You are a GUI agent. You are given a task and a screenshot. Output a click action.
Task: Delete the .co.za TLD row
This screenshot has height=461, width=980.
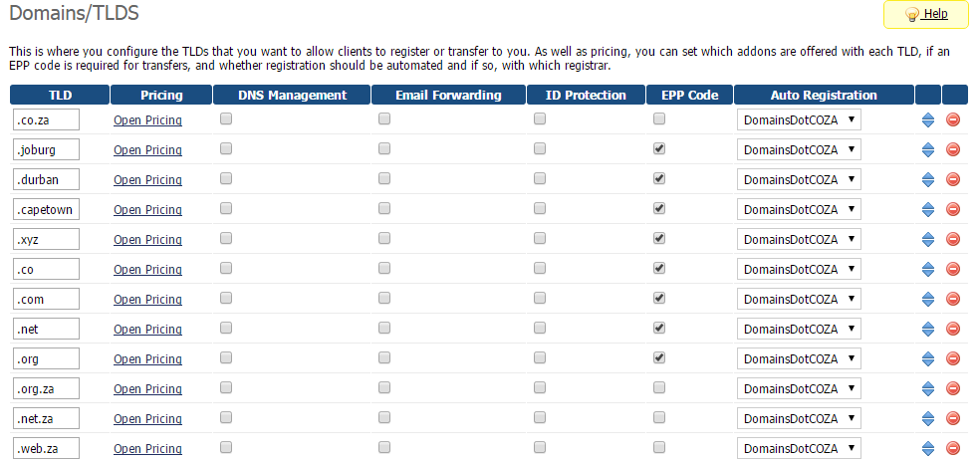952,119
